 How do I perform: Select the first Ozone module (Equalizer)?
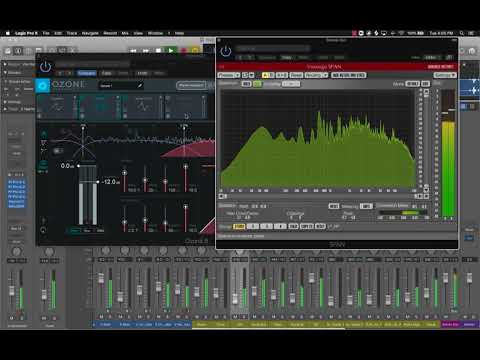pos(57,107)
